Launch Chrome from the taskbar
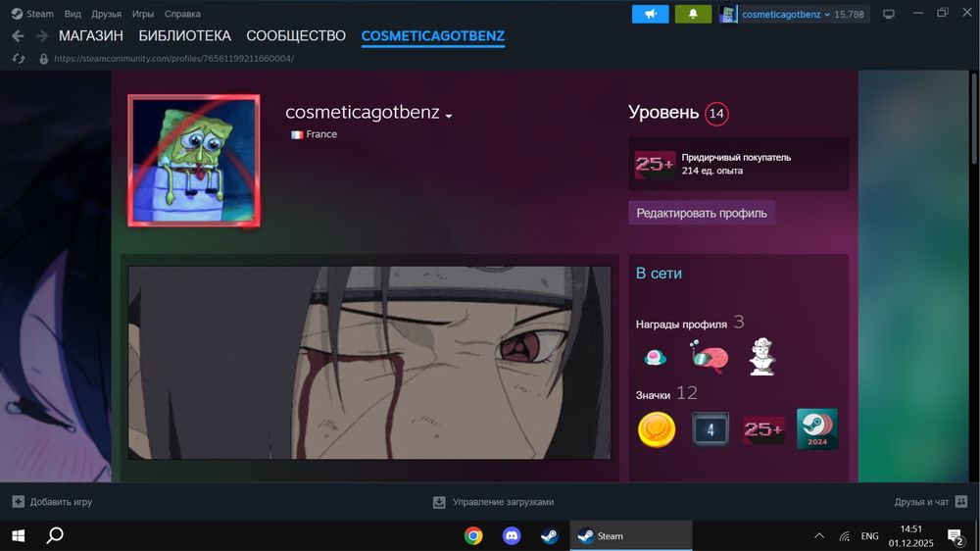 (x=473, y=536)
